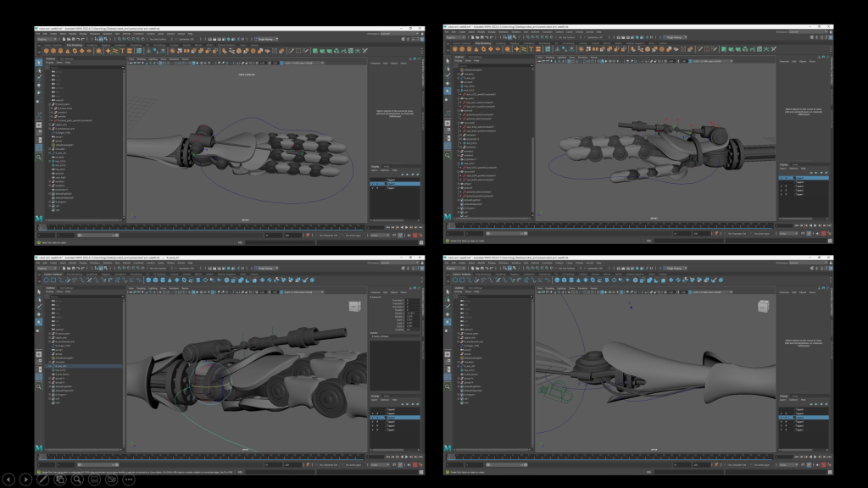Toggle highlighted layer visibility in top-left Maya window
The height and width of the screenshot is (488, 868).
coord(372,184)
